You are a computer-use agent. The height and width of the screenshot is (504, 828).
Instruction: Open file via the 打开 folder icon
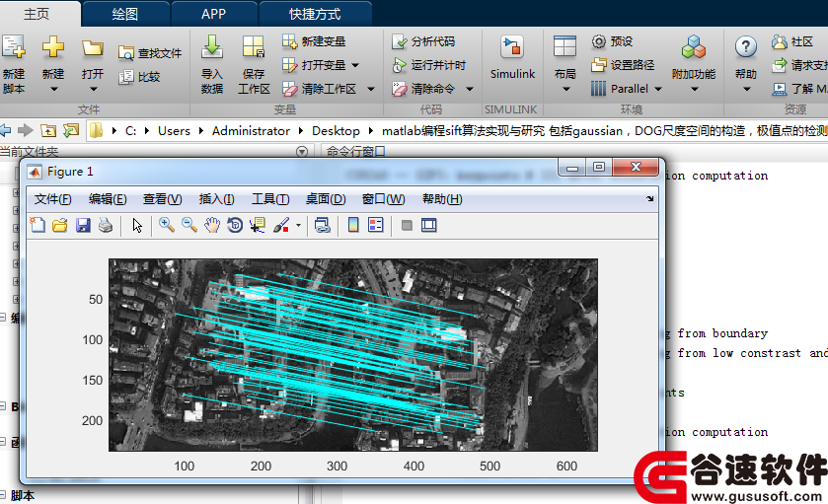pos(93,47)
